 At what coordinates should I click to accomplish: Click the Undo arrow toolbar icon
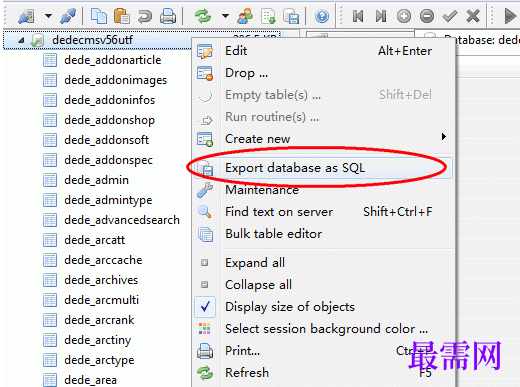(145, 16)
